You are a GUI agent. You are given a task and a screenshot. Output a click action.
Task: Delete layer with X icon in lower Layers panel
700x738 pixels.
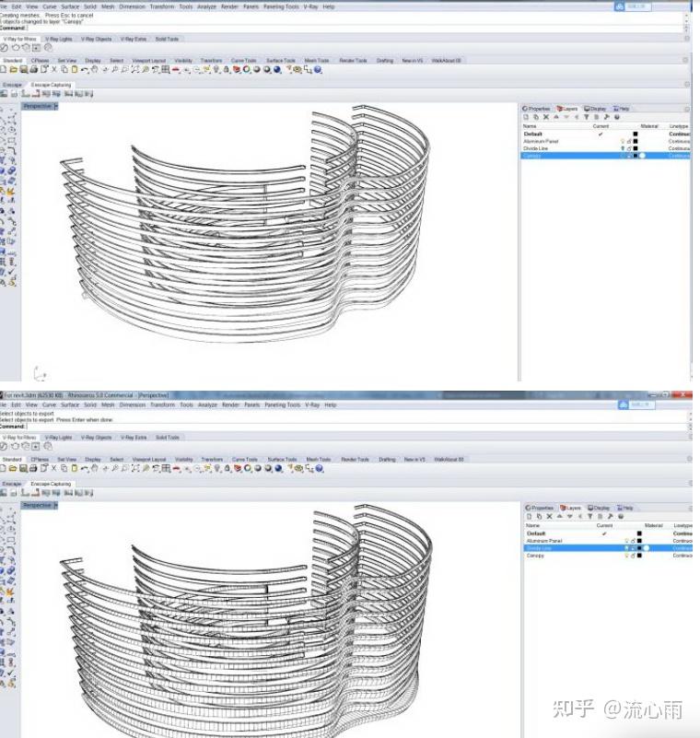[550, 516]
